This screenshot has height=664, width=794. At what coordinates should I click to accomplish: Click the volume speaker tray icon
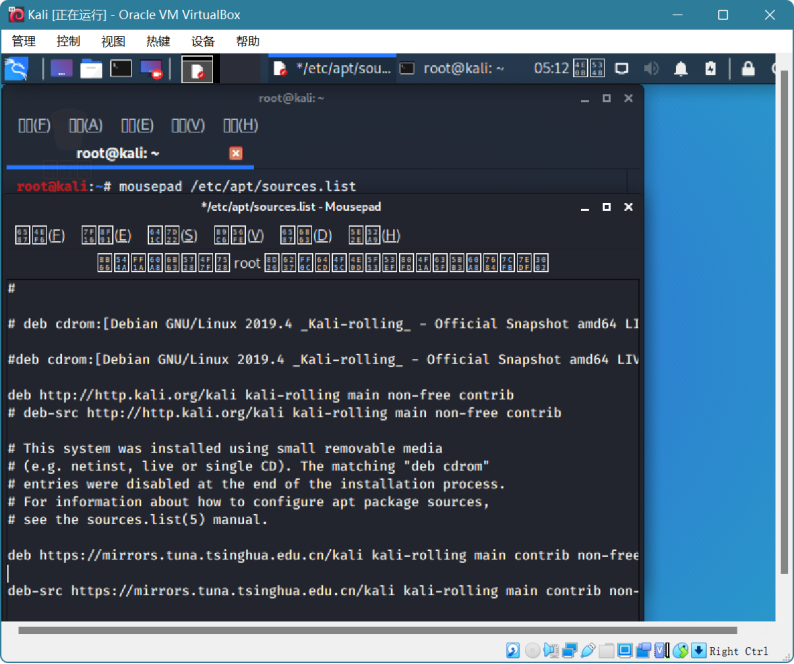tap(651, 68)
